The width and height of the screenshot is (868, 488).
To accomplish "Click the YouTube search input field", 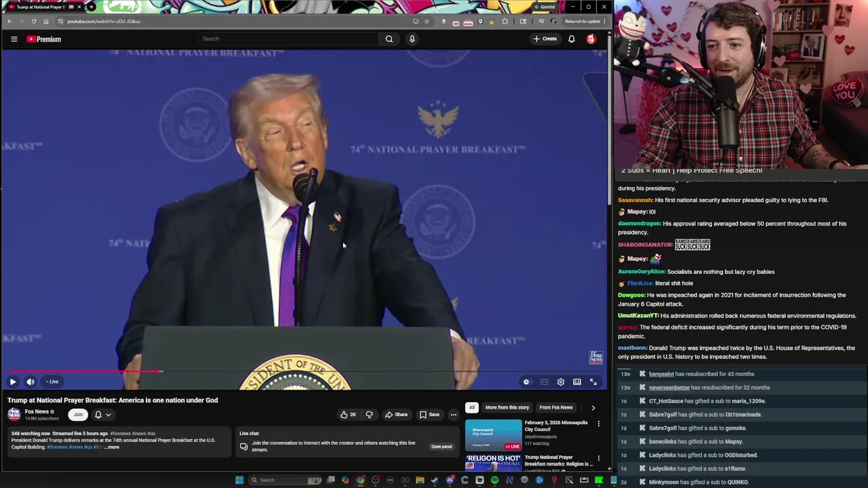I will click(288, 39).
